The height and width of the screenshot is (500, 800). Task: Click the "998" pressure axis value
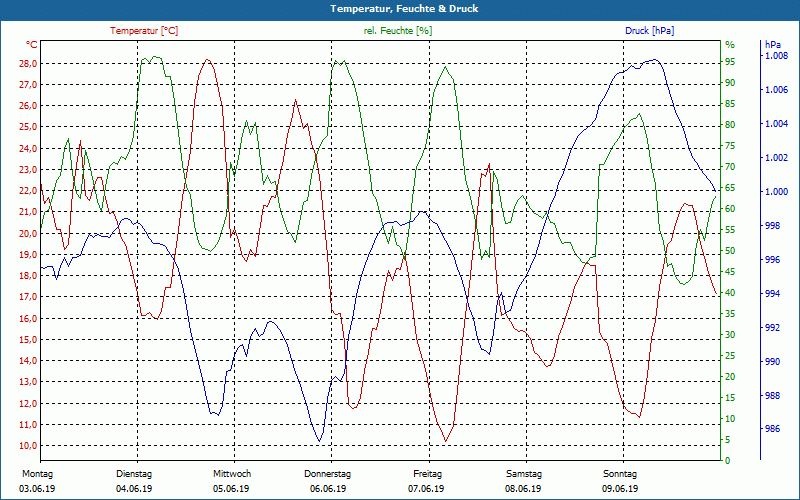tap(773, 226)
